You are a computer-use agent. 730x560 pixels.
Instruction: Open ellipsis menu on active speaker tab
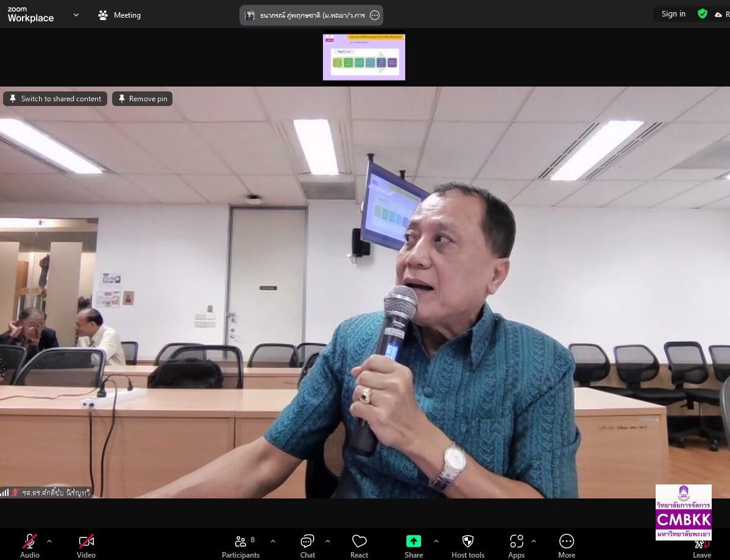tap(374, 15)
